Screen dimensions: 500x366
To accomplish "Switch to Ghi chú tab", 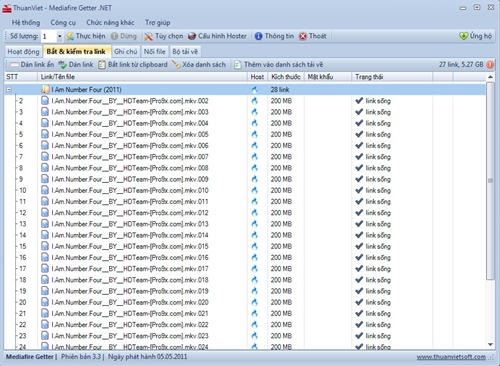I will point(125,52).
